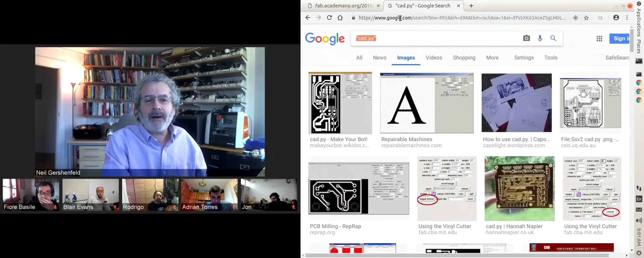The height and width of the screenshot is (258, 644).
Task: Click the 9:01 AM clock in the panel
Action: [x=639, y=237]
